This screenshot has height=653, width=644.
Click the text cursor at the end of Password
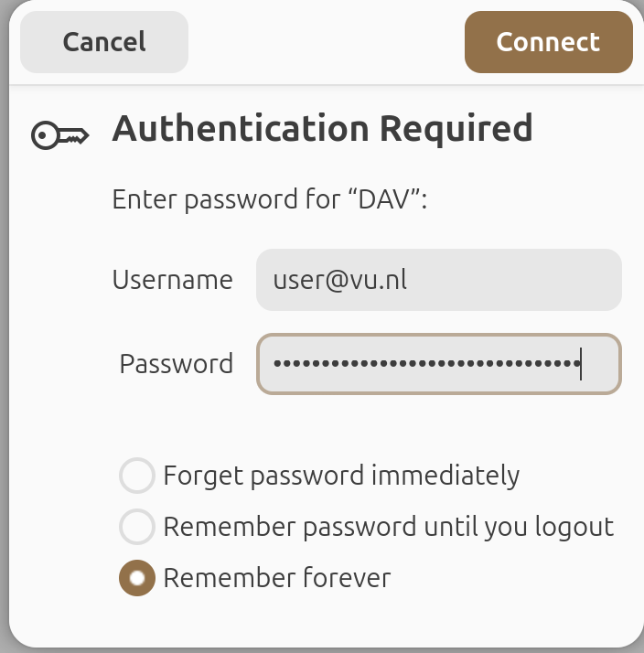(x=582, y=364)
